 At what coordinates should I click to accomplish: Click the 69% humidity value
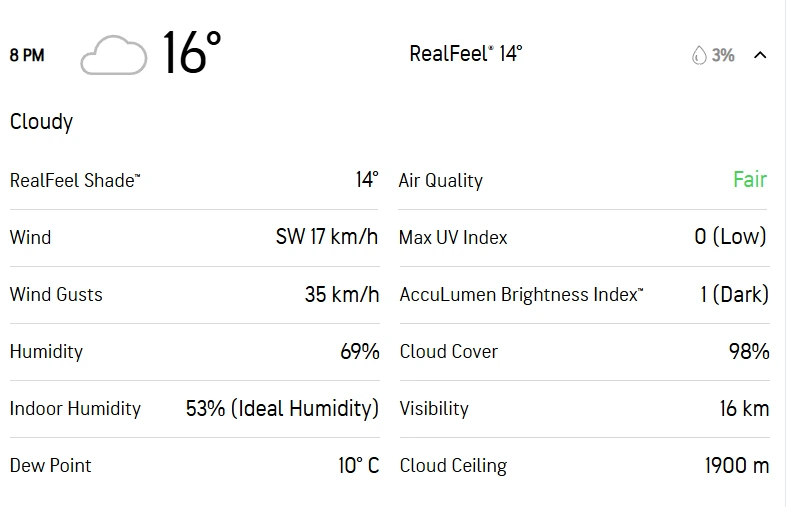click(359, 351)
